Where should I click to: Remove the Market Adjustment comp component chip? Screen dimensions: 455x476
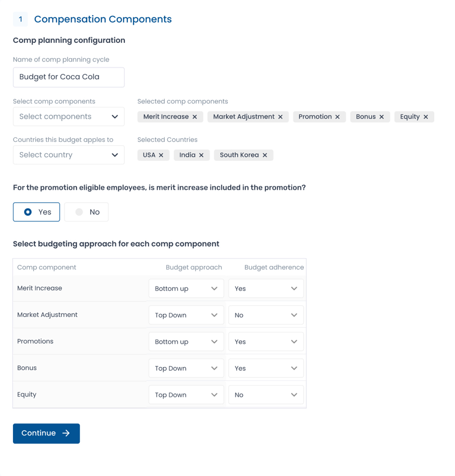click(280, 116)
